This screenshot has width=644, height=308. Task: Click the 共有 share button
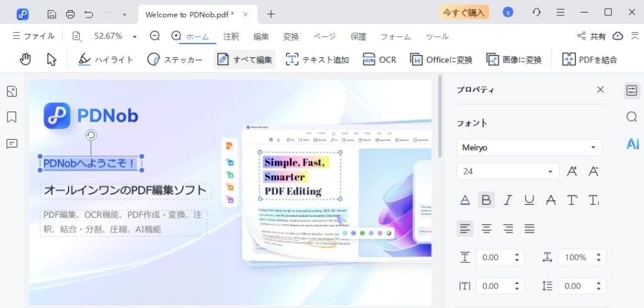click(x=591, y=36)
